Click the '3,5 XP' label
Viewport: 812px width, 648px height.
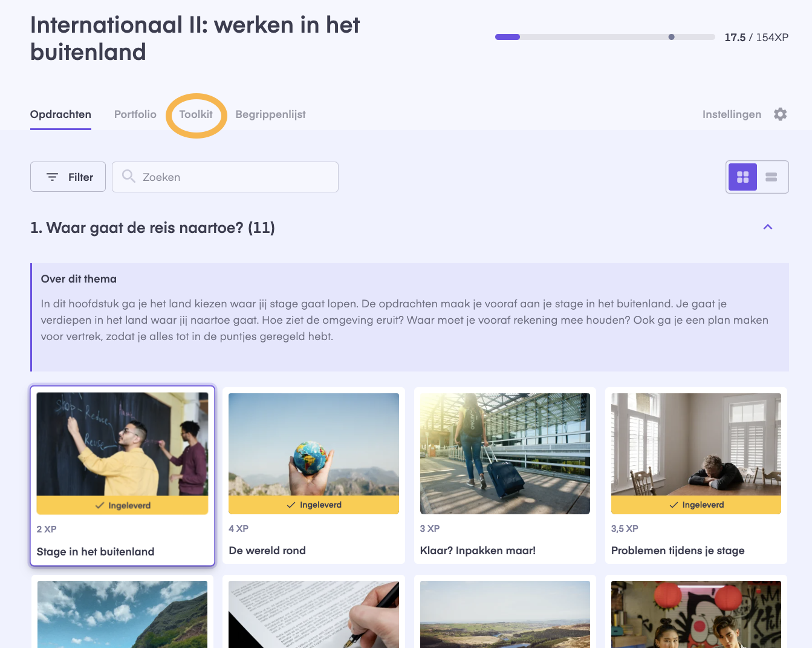coord(625,529)
